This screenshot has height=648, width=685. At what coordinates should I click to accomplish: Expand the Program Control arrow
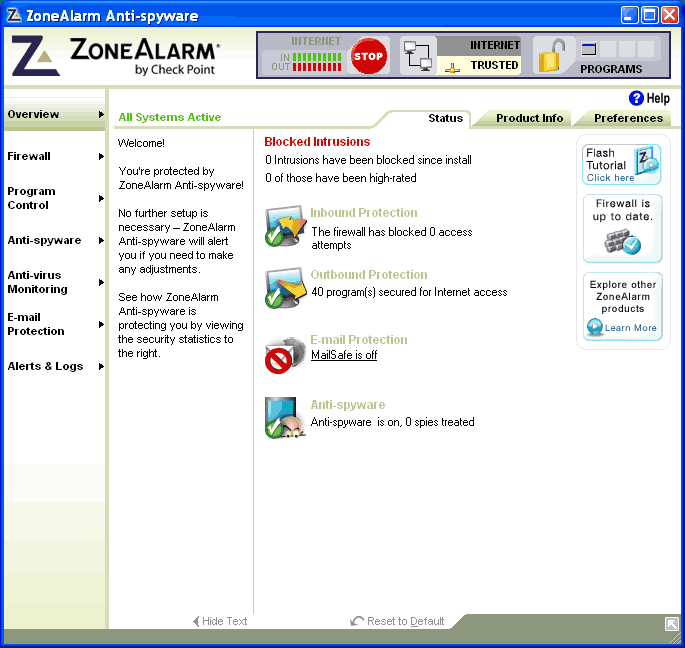[101, 198]
